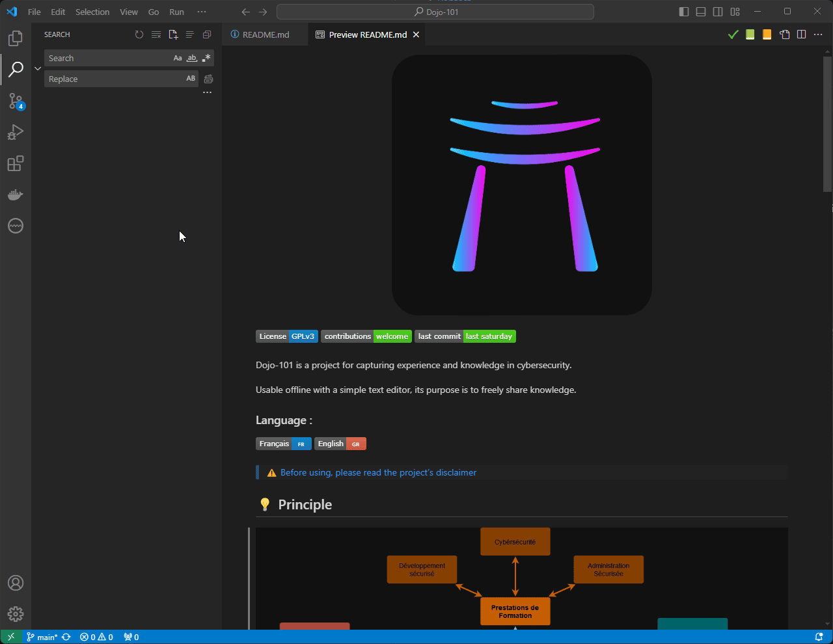This screenshot has width=833, height=644.
Task: Close the Preview README.md tab
Action: tap(416, 34)
